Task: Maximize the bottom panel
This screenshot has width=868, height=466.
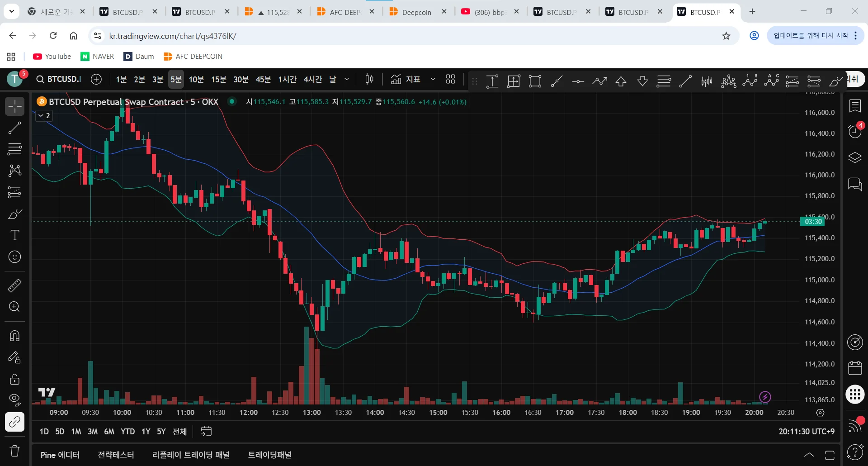Action: coord(830,455)
